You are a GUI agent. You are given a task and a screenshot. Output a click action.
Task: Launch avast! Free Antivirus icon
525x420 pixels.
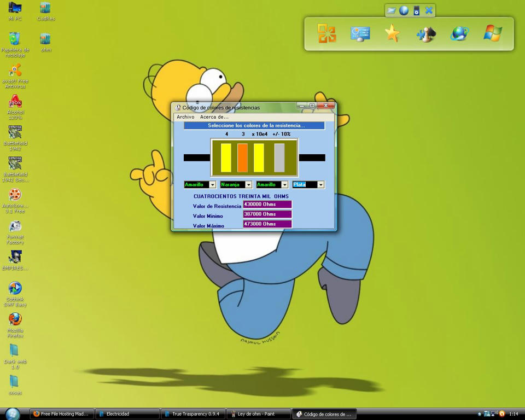coord(15,76)
